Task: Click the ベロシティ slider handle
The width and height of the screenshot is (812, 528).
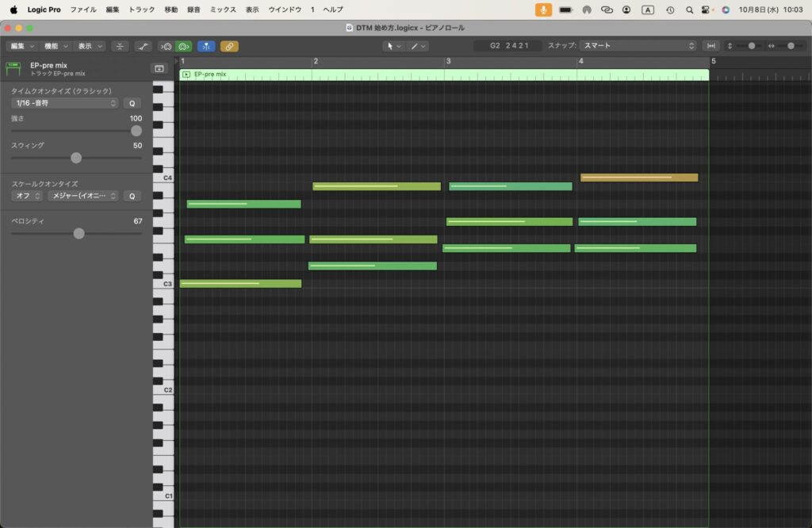Action: tap(79, 233)
